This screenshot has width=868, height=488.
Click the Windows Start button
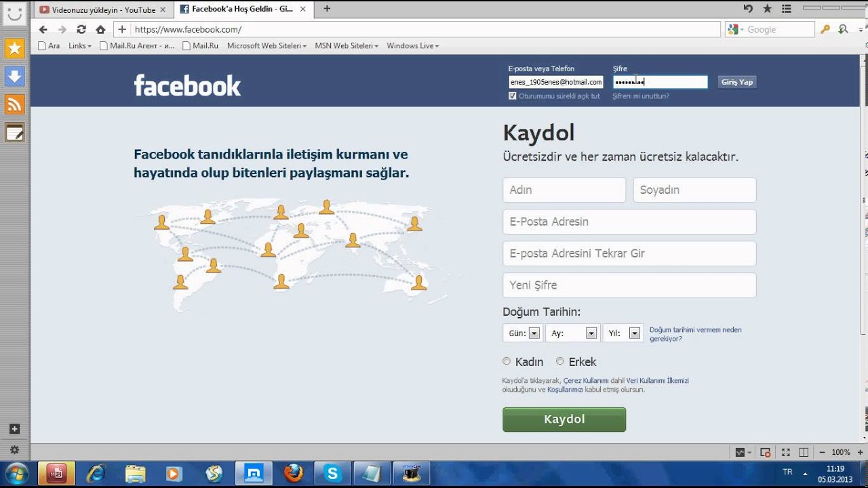click(16, 473)
